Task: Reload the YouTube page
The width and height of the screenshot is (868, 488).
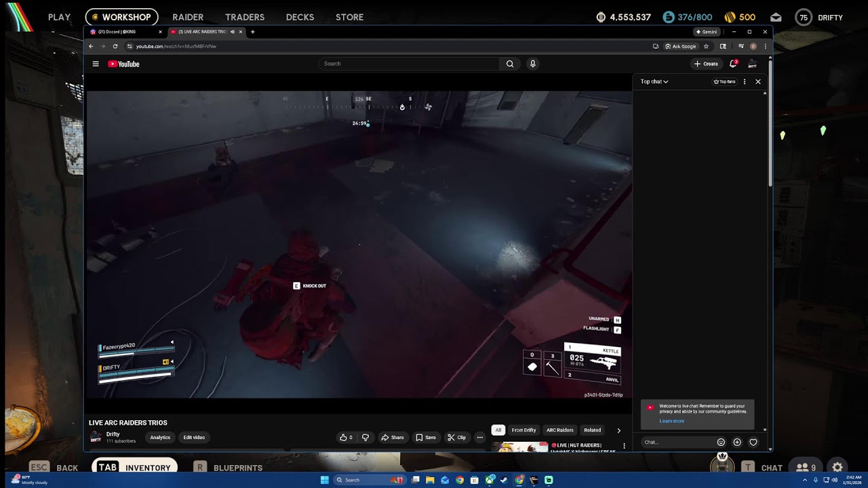Action: [x=115, y=46]
